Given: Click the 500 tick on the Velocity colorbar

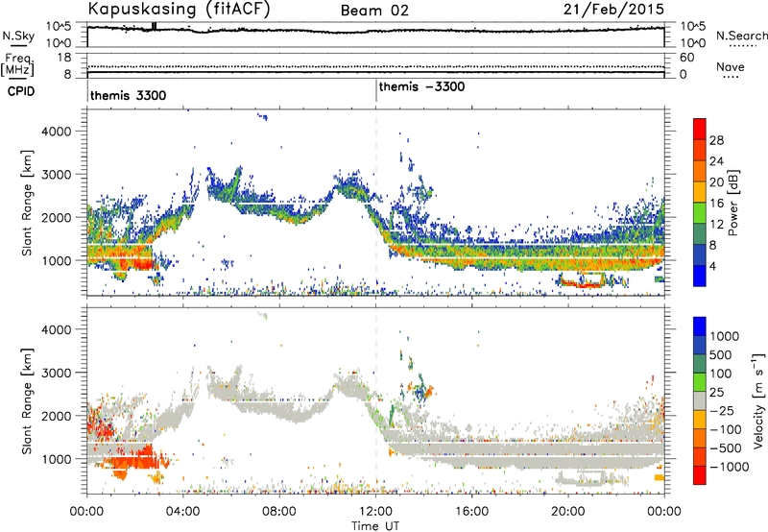Looking at the screenshot, I should 719,355.
